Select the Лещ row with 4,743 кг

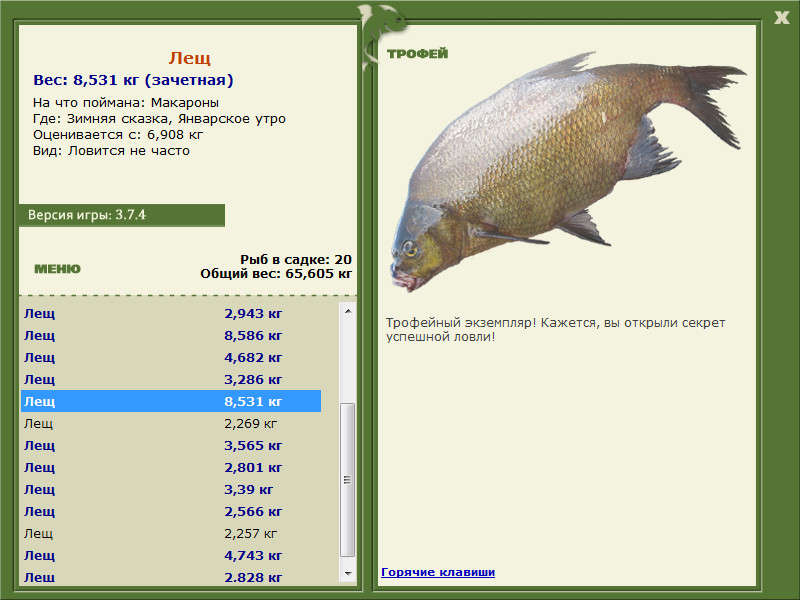[170, 555]
